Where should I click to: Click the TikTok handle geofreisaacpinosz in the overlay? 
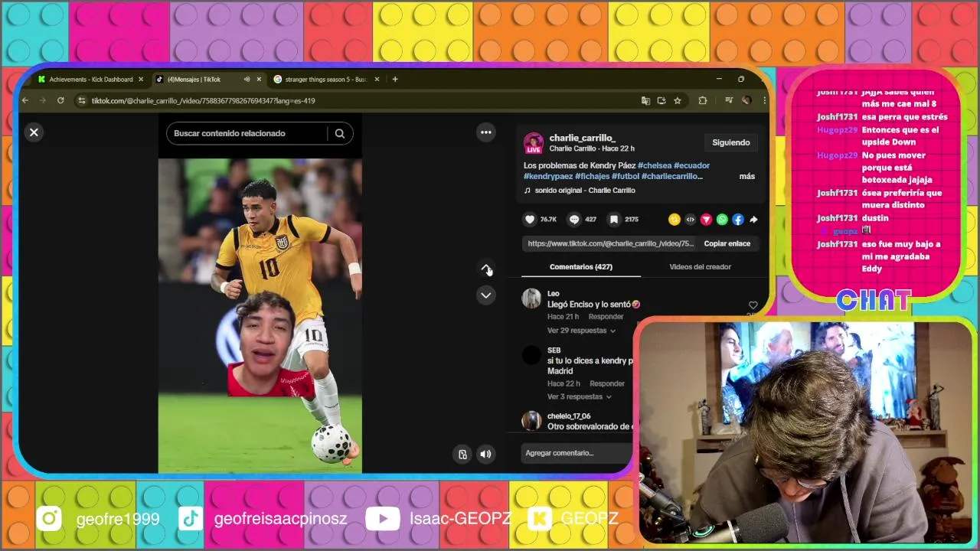(x=280, y=519)
